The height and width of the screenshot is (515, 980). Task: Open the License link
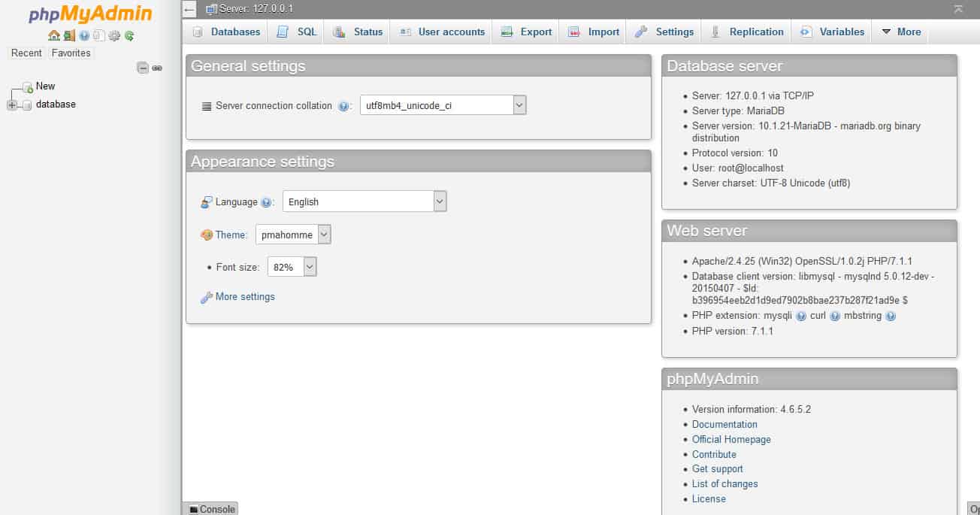click(709, 499)
